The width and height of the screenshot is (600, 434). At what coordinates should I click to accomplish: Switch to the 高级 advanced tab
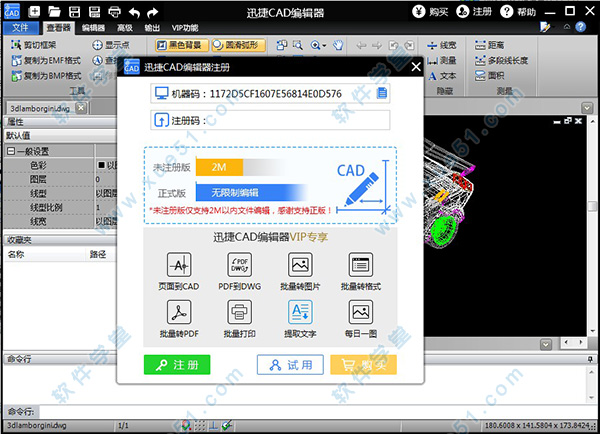coord(125,28)
